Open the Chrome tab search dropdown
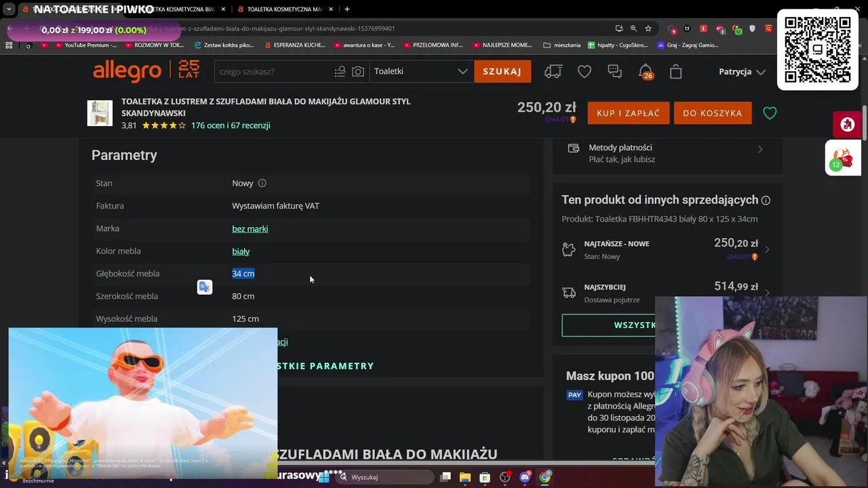This screenshot has height=488, width=868. point(9,9)
